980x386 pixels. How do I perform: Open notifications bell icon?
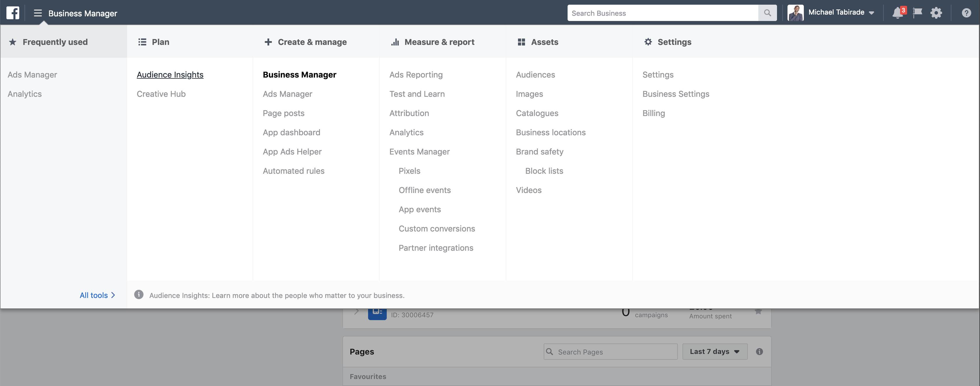[x=897, y=13]
